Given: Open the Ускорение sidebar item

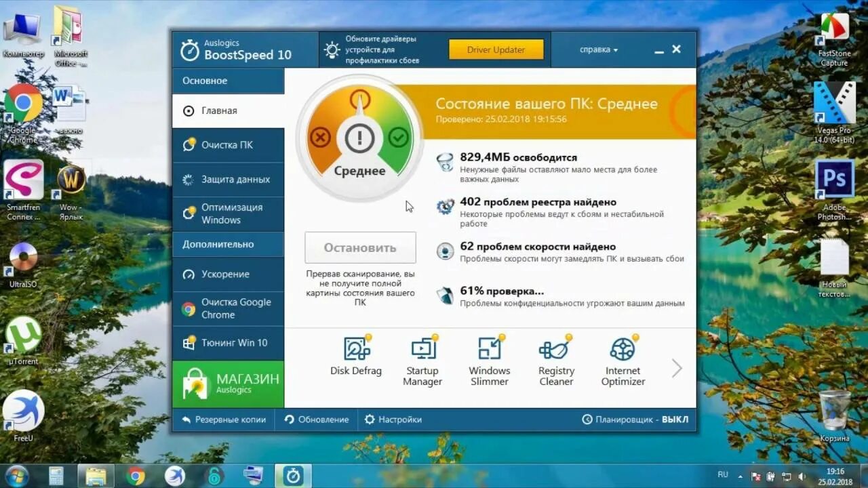Looking at the screenshot, I should 228,274.
